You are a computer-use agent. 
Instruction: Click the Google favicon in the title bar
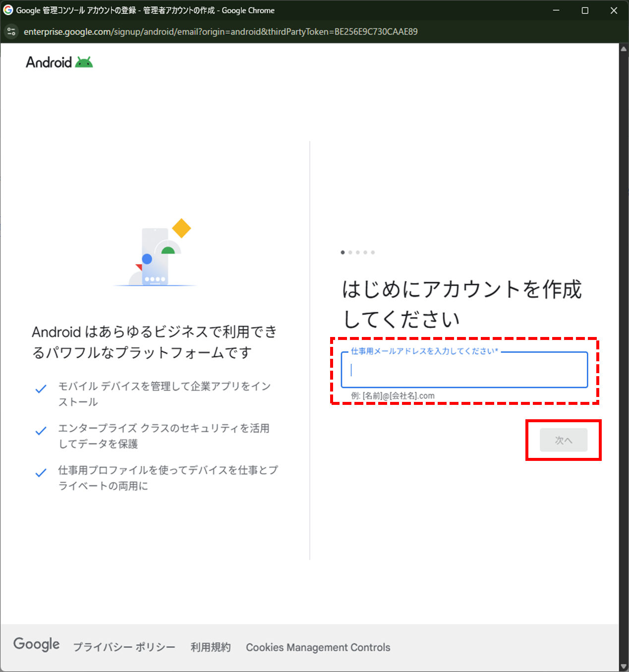point(8,10)
